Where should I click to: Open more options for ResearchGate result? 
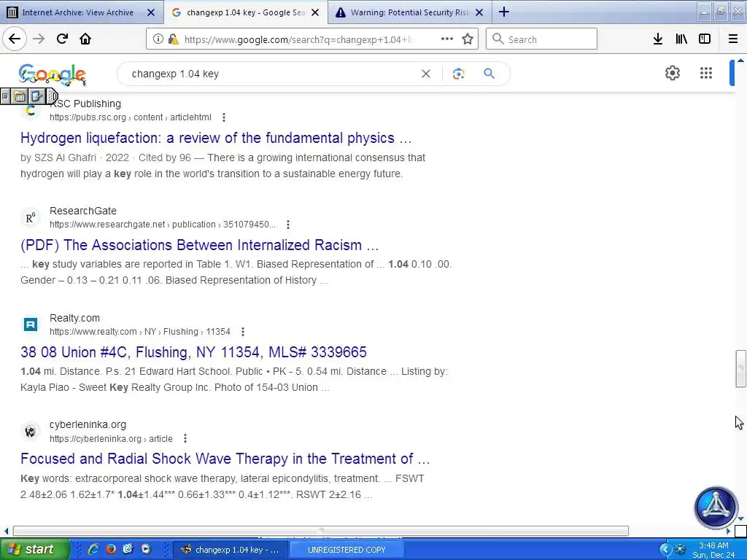[x=287, y=225]
